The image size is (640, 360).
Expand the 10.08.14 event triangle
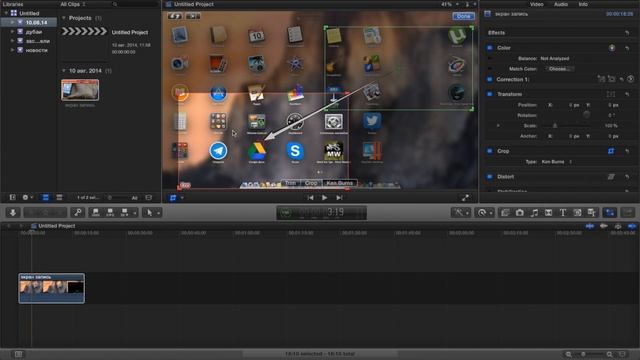point(12,22)
